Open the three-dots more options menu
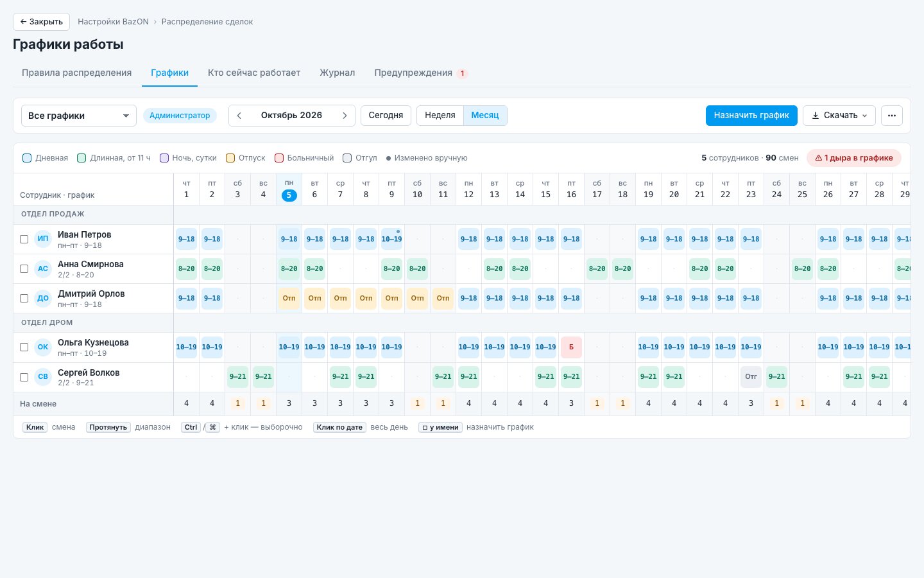 pos(892,116)
